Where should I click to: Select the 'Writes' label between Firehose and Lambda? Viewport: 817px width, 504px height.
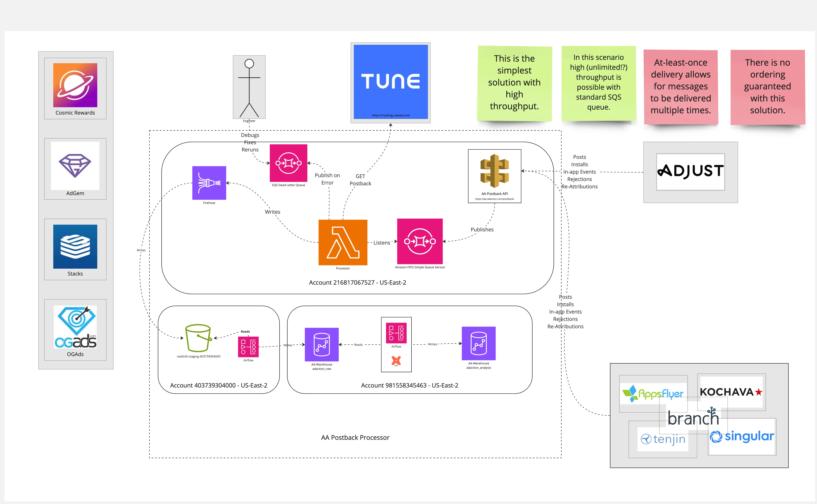point(272,212)
